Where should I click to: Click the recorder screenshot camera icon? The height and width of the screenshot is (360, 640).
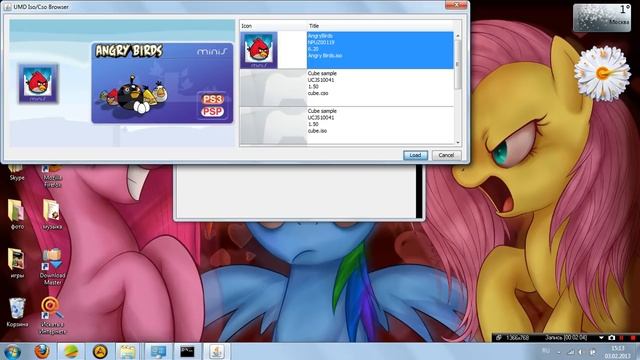[x=611, y=338]
